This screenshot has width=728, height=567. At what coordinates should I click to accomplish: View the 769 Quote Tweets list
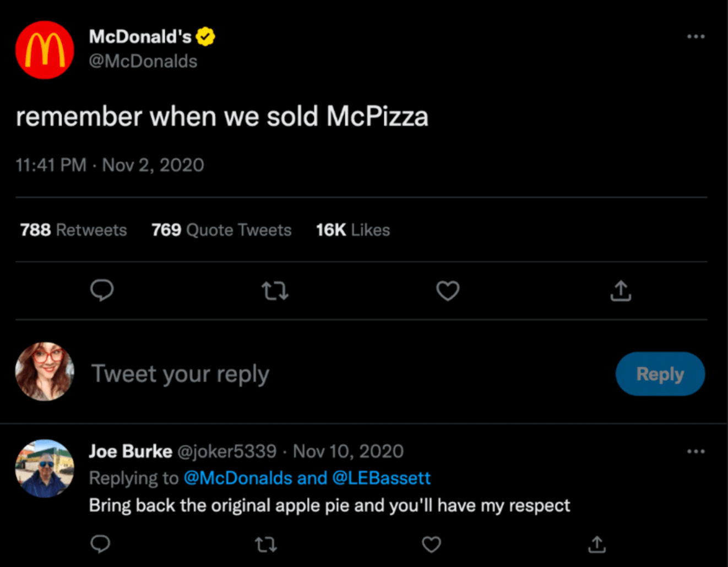[x=221, y=230]
